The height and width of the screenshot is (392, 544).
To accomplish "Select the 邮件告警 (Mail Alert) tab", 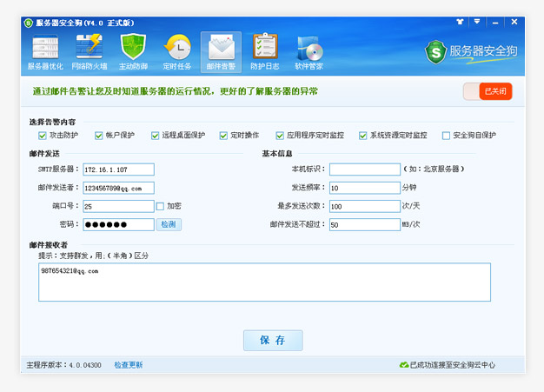I will point(221,52).
